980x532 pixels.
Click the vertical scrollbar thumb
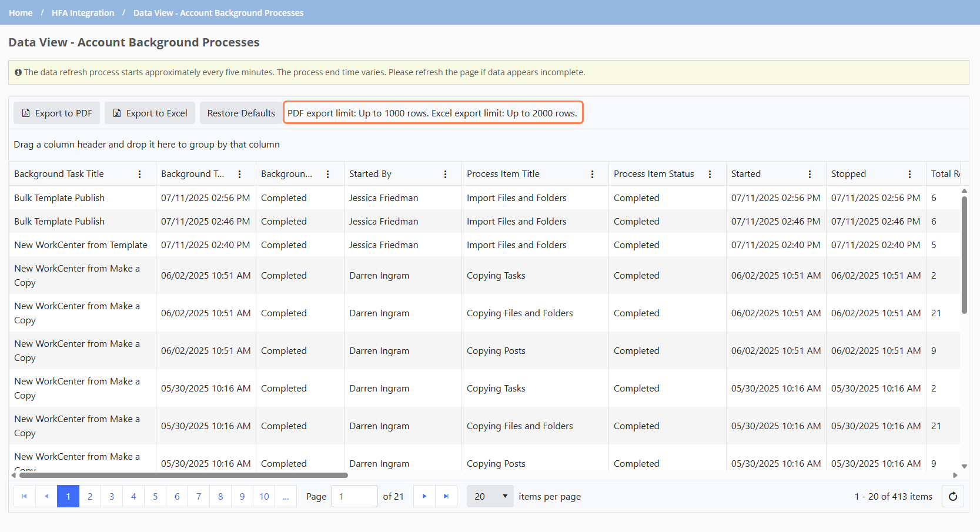(964, 255)
